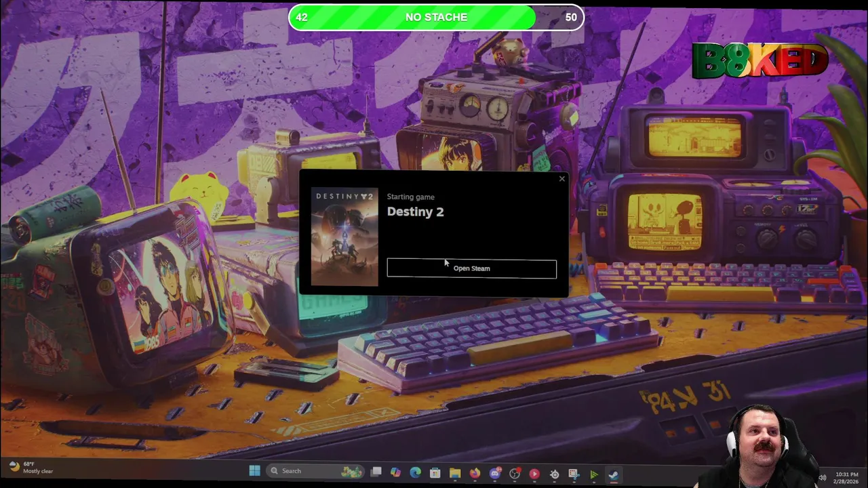868x488 pixels.
Task: Open the red play-button app in taskbar
Action: coord(534,474)
